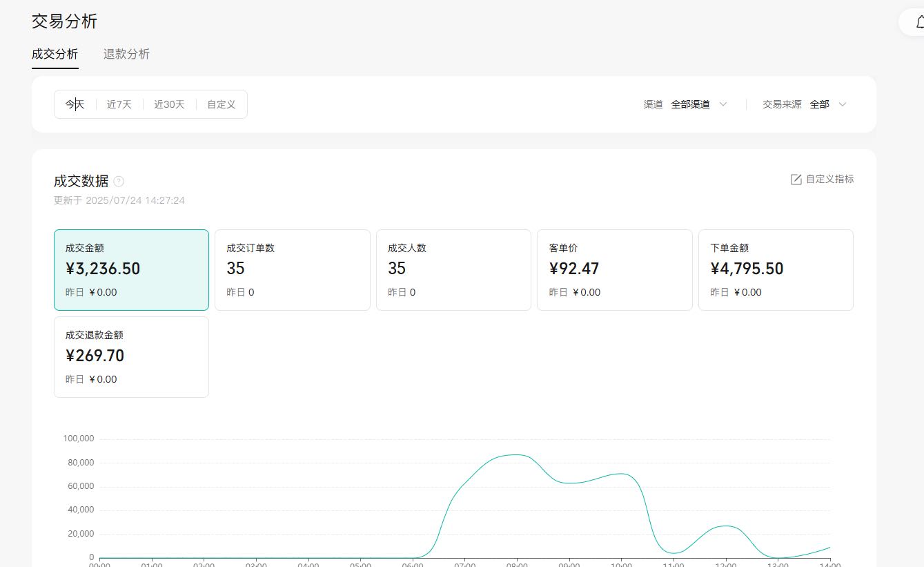This screenshot has height=567, width=924.
Task: Choose the 自定义 date range option
Action: pos(222,104)
